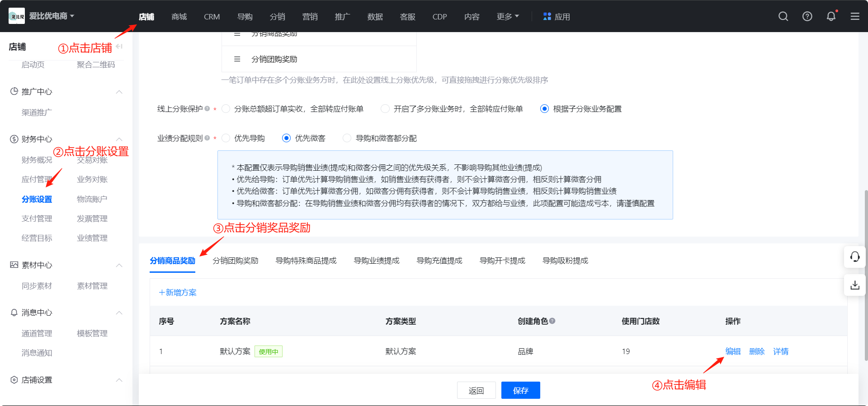Open the 爱比优电商 account dropdown
Screen dimensions: 868x406
[x=52, y=16]
